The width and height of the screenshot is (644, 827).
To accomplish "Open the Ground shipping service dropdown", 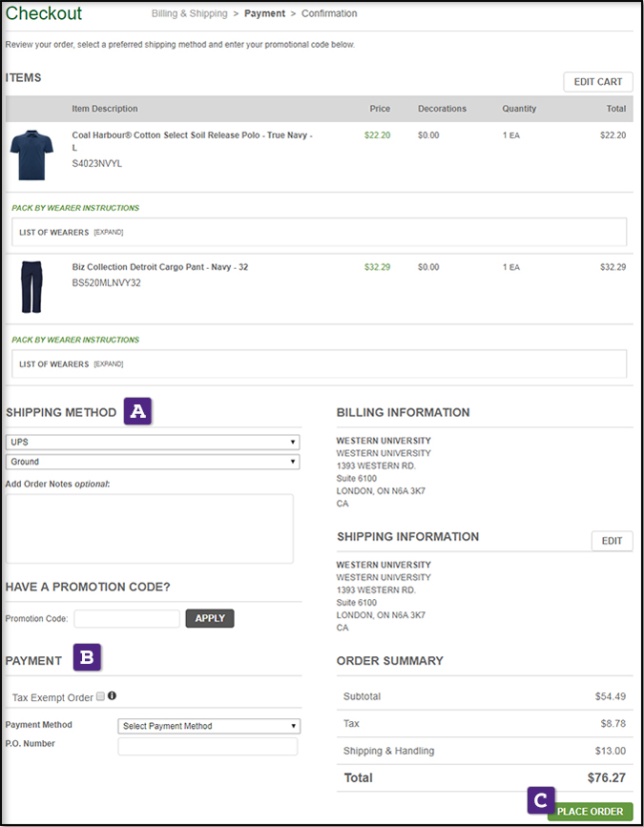I will (x=153, y=462).
